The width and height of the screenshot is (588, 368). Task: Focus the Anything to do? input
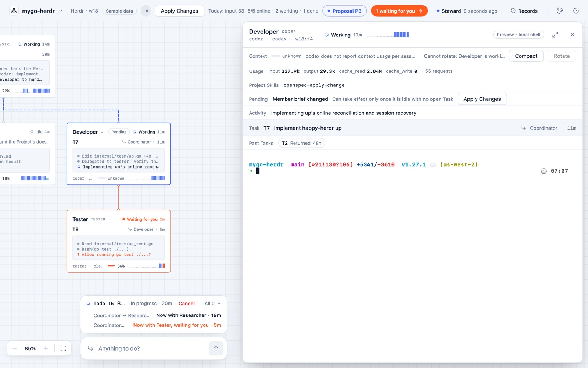coord(151,348)
